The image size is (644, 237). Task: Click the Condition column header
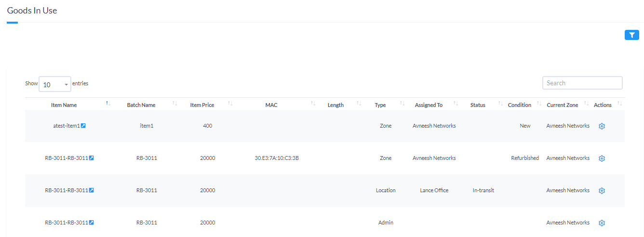click(519, 105)
